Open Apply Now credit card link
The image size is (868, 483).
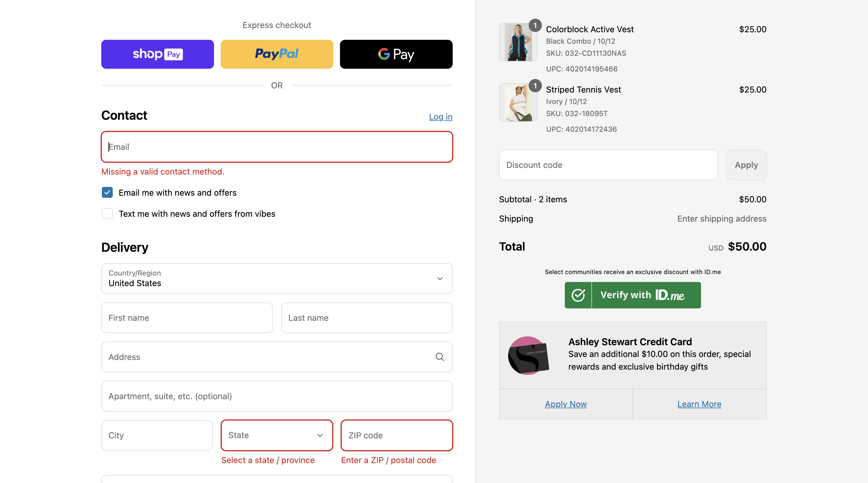click(566, 404)
